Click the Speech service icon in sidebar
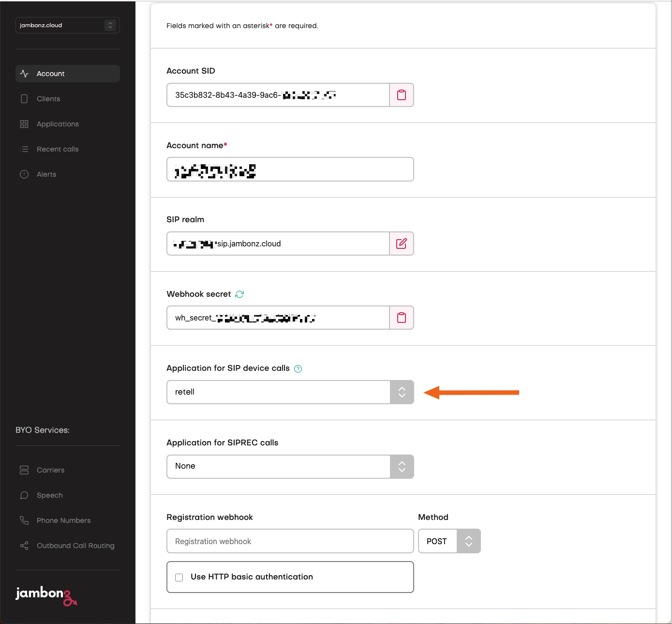Viewport: 672px width, 624px height. tap(24, 495)
